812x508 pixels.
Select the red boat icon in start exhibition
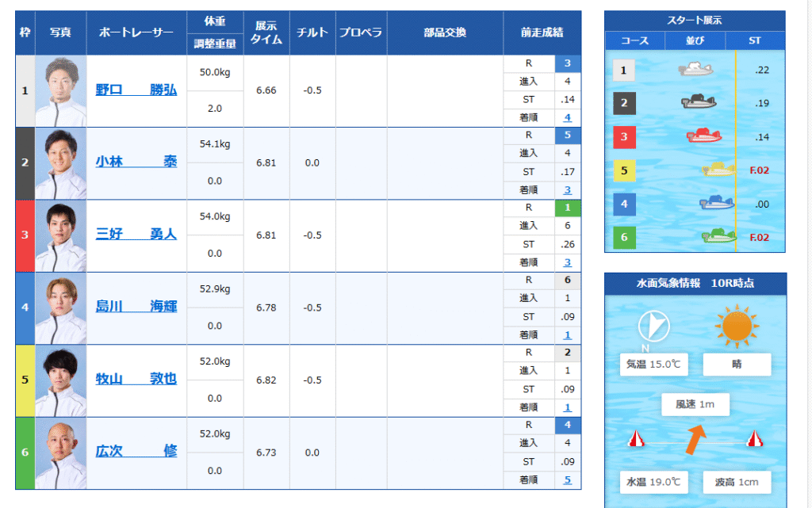click(x=703, y=136)
